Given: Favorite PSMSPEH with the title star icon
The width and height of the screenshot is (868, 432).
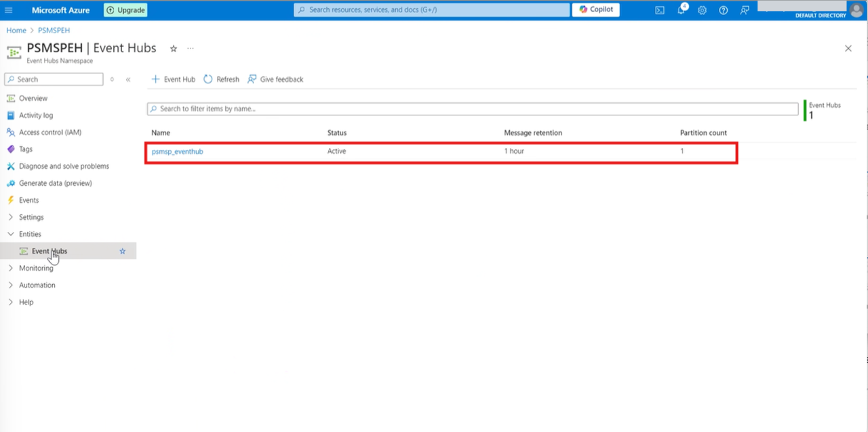Looking at the screenshot, I should [174, 49].
